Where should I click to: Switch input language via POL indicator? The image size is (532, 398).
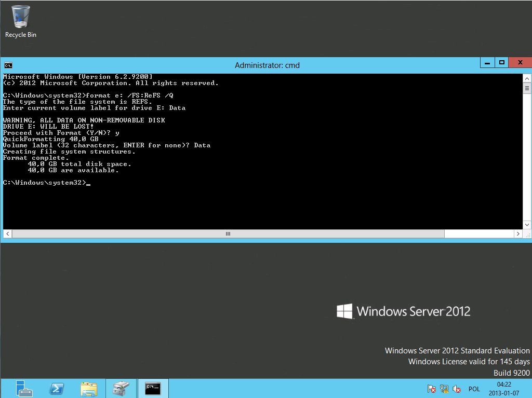(x=474, y=389)
